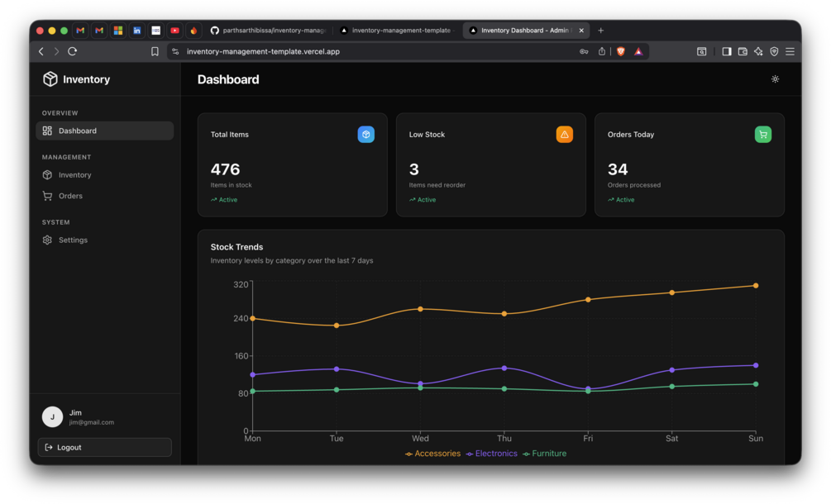Click the orange Low Stock warning icon
Screen dimensions: 831x504
(565, 135)
